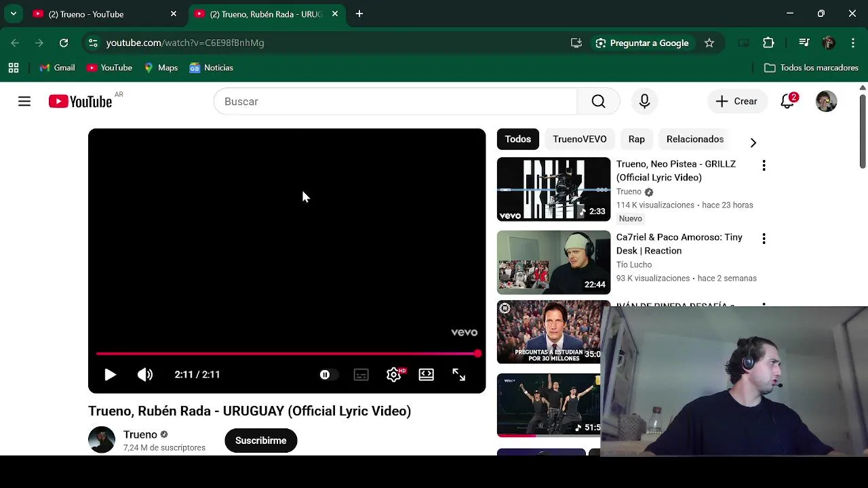Open Trueno channel name link
This screenshot has height=488, width=868.
pos(140,434)
